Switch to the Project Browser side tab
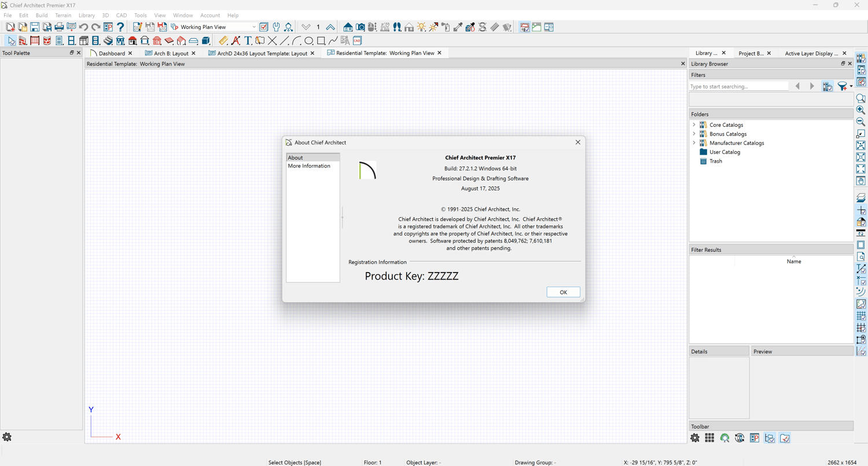This screenshot has height=466, width=868. pos(751,53)
